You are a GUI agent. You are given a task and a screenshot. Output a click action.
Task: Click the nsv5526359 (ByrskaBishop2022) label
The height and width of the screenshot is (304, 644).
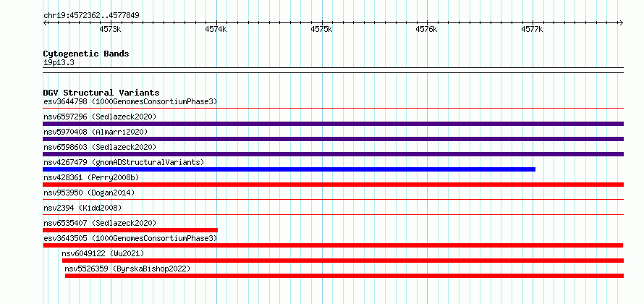[127, 269]
